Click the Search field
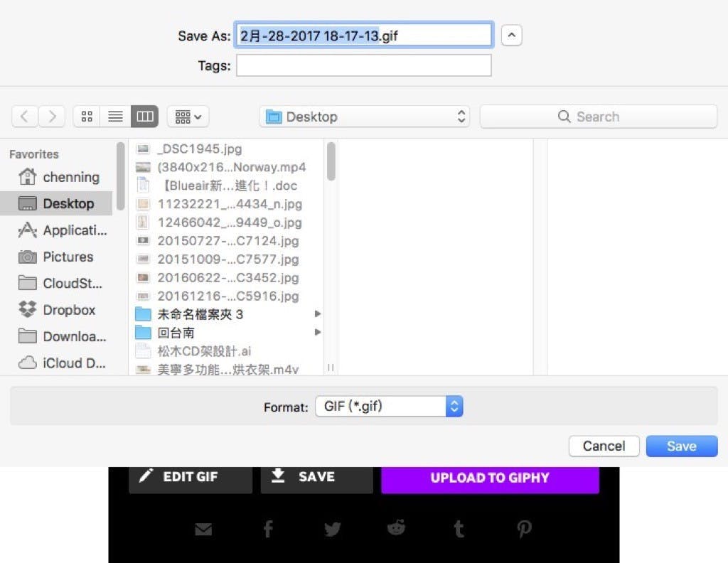728x563 pixels. (x=599, y=117)
